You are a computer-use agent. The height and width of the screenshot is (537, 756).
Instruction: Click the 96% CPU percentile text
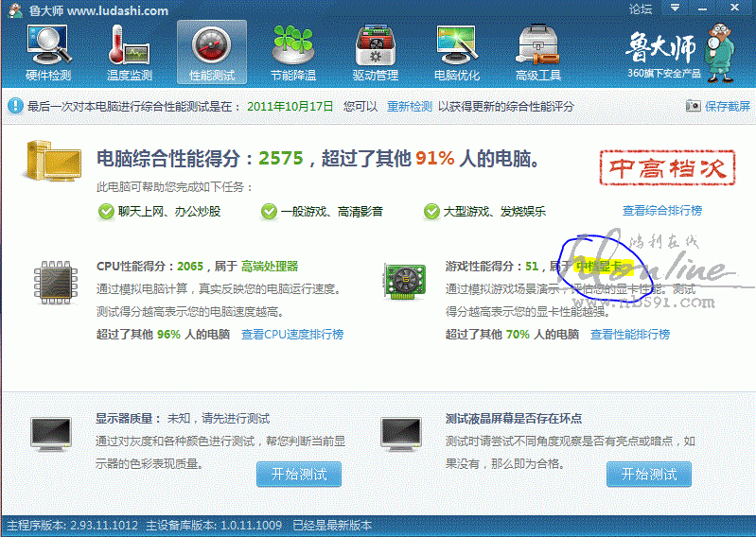pyautogui.click(x=168, y=335)
